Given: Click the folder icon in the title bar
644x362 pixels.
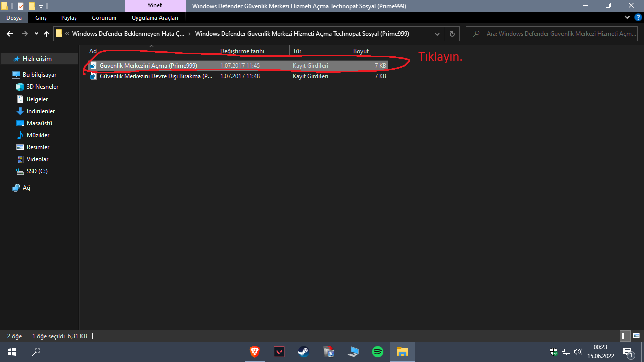Looking at the screenshot, I should [4, 6].
